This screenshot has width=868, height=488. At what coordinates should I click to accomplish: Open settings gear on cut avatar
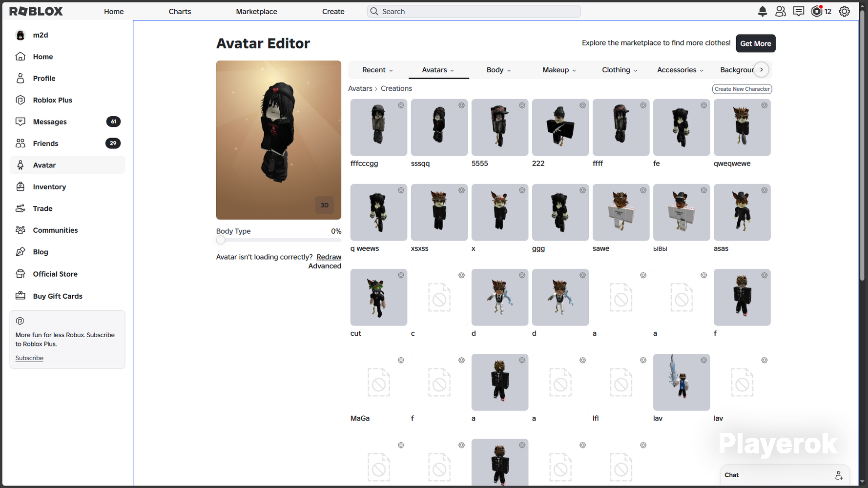401,275
